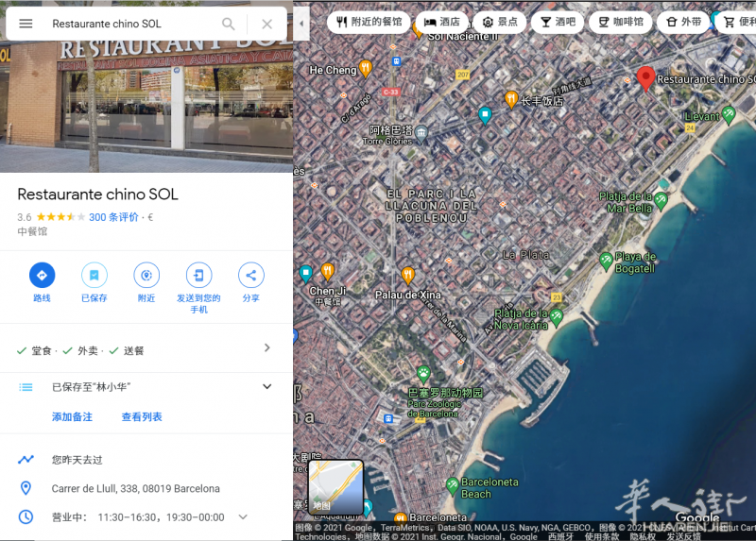Open the 使用条款 terms link
Screen dimensions: 756x541
coord(600,536)
